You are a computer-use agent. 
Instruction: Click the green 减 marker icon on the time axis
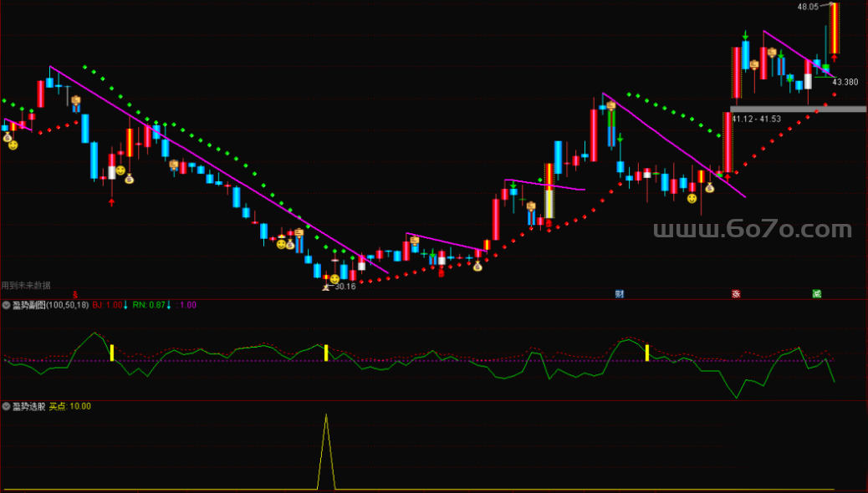pos(817,293)
